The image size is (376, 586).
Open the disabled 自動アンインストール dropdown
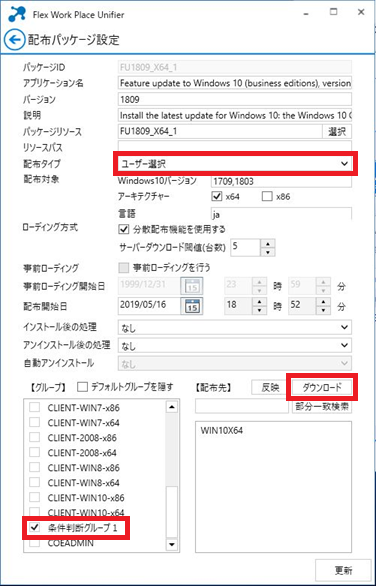click(x=235, y=363)
